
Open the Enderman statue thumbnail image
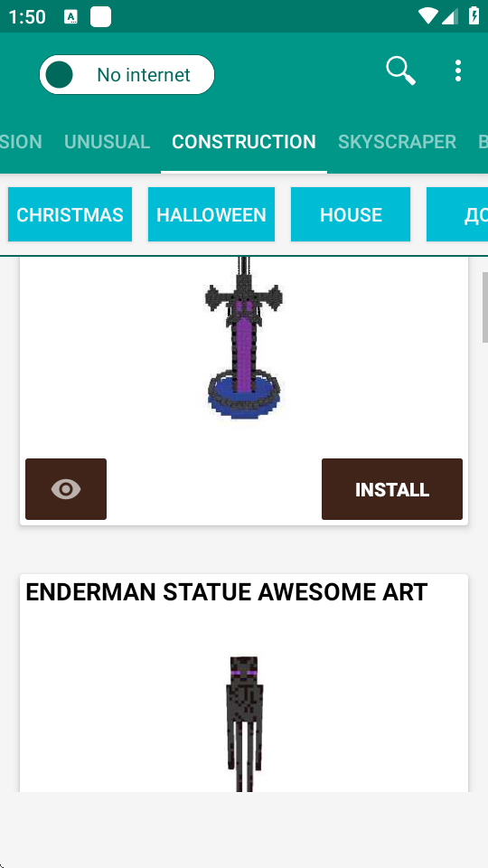[244, 723]
